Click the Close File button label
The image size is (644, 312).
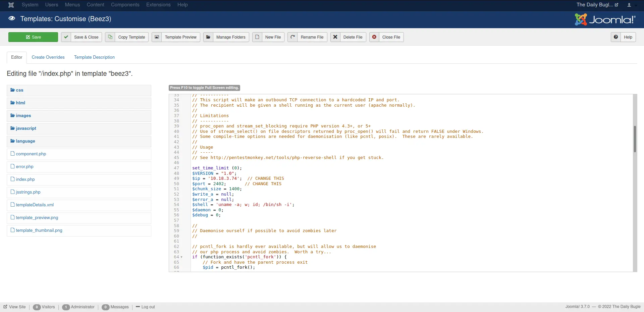tap(391, 37)
